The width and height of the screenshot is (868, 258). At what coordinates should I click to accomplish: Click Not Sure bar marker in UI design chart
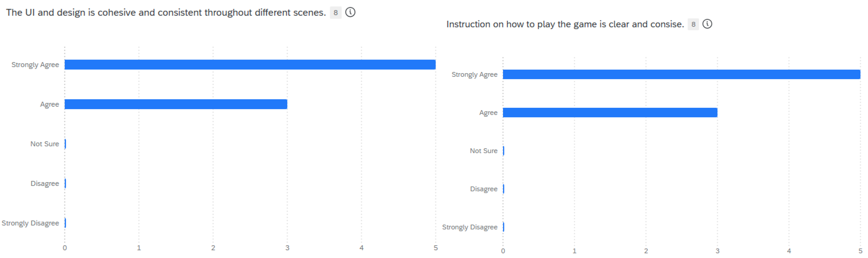tap(65, 144)
